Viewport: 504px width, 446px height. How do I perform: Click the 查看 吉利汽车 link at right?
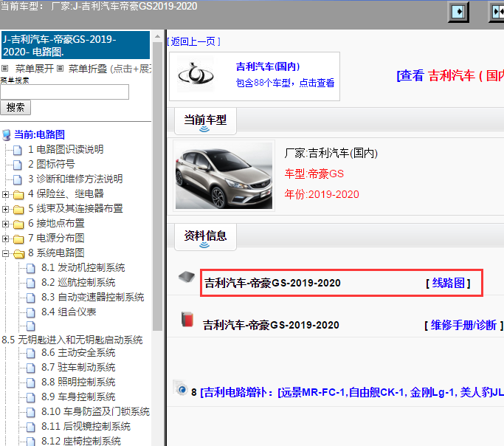click(450, 75)
